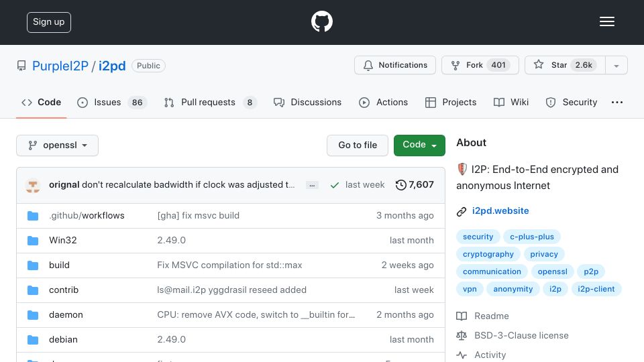Open commit 'Fix MSVC compilation for std::max'
Screen dimensions: 644x362
229,265
